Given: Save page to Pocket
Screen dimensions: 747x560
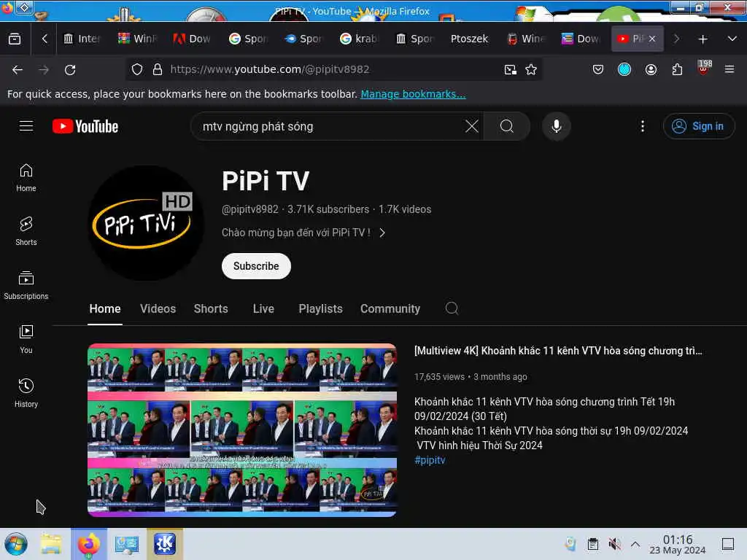Looking at the screenshot, I should [598, 69].
